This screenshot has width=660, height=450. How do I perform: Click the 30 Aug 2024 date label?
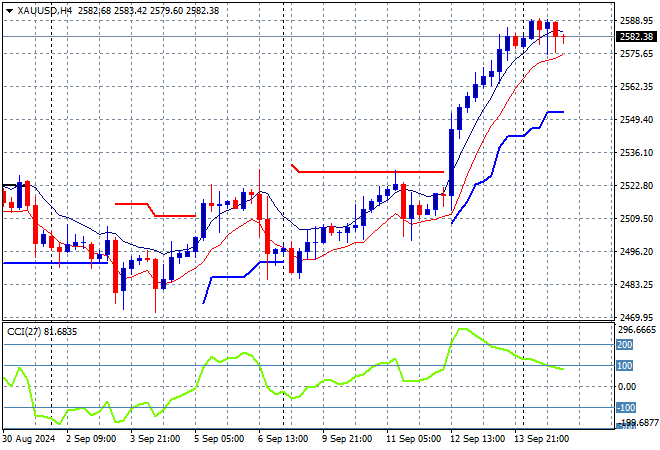point(29,439)
